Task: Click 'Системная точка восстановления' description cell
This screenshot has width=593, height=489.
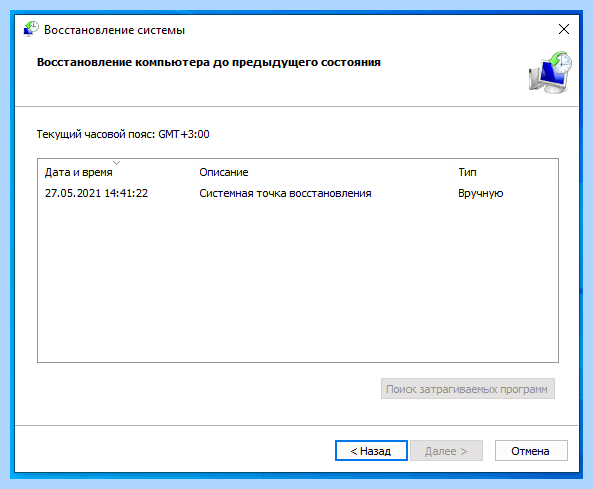Action: pyautogui.click(x=285, y=193)
